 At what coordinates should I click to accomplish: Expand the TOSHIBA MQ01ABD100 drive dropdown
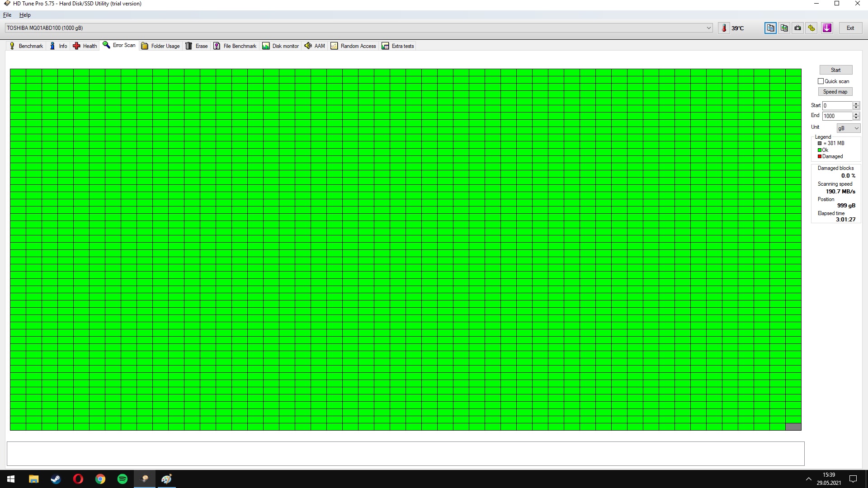[x=708, y=28]
